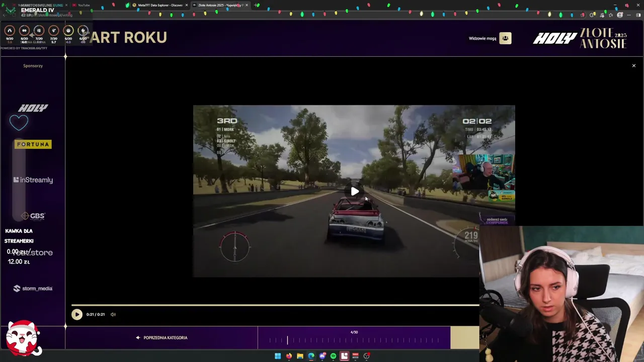Viewport: 644px width, 362px height.
Task: Open the Fortuna sponsor logo
Action: (33, 144)
